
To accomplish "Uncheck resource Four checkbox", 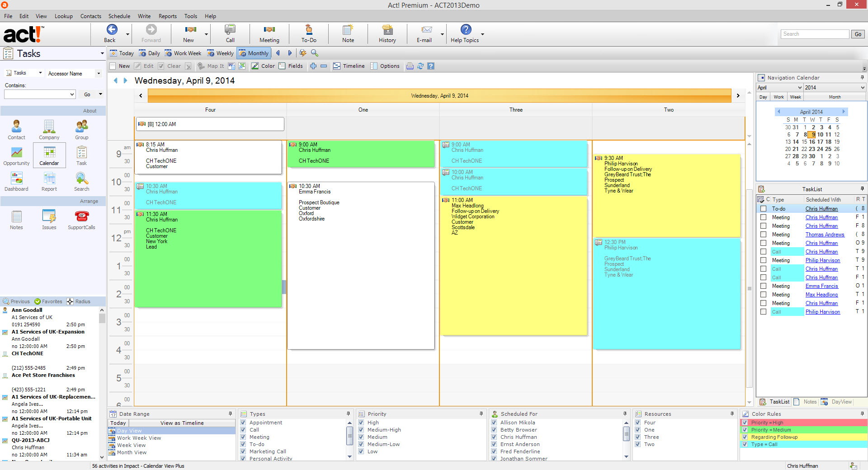I will pyautogui.click(x=638, y=423).
